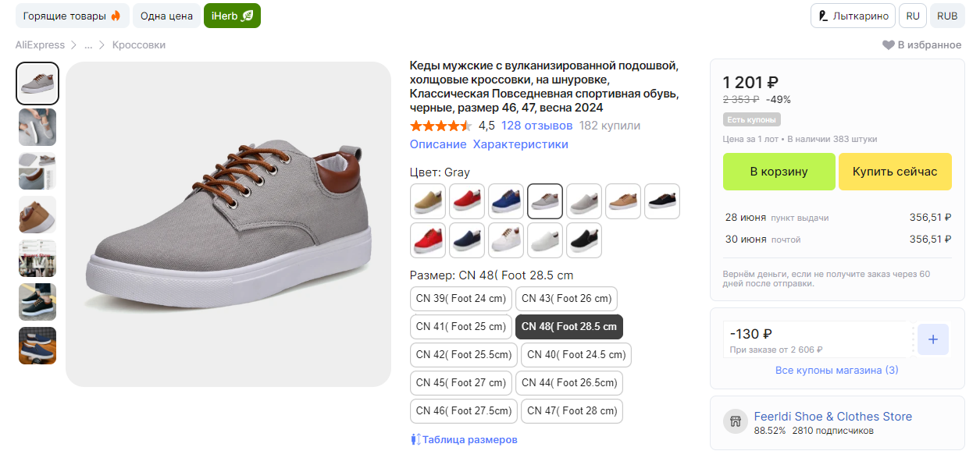Image resolution: width=980 pixels, height=458 pixels.
Task: Add item to favorites via heart icon
Action: point(888,45)
